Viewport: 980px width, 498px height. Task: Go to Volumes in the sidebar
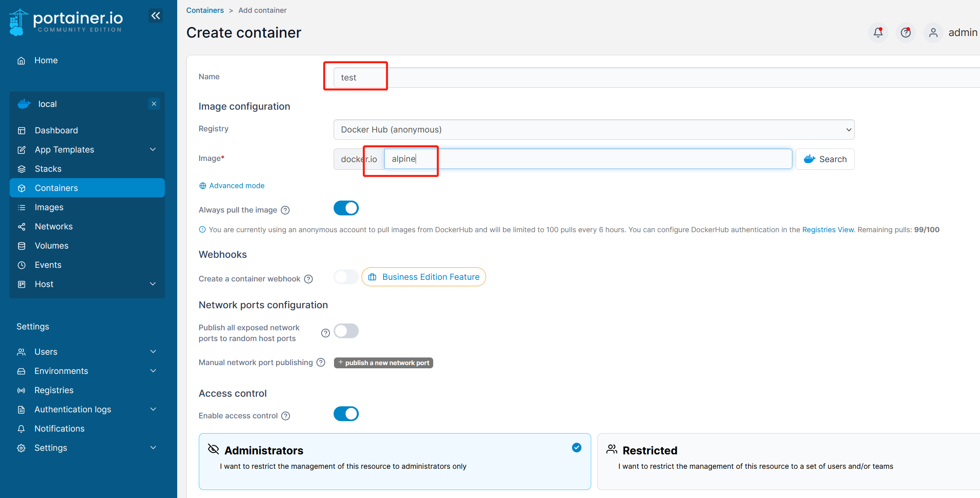pyautogui.click(x=51, y=246)
